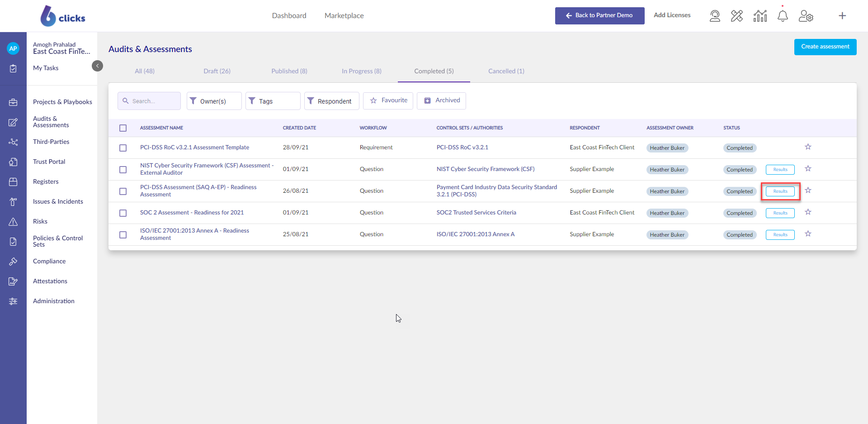Click the AP avatar badge
Image resolution: width=868 pixels, height=424 pixels.
13,48
